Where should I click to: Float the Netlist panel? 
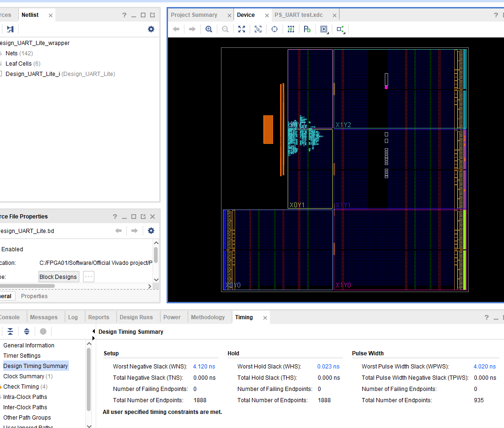153,15
